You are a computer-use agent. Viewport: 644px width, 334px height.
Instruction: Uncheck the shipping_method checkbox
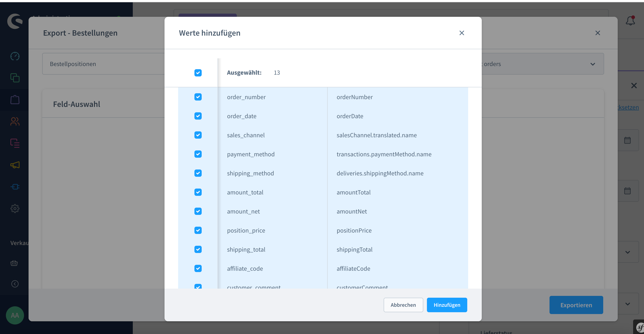tap(198, 173)
